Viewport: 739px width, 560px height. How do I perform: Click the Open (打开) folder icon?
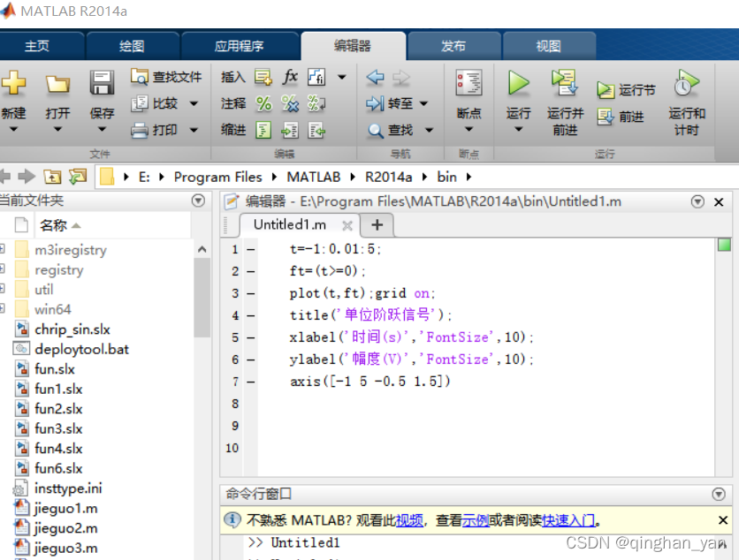pos(57,84)
